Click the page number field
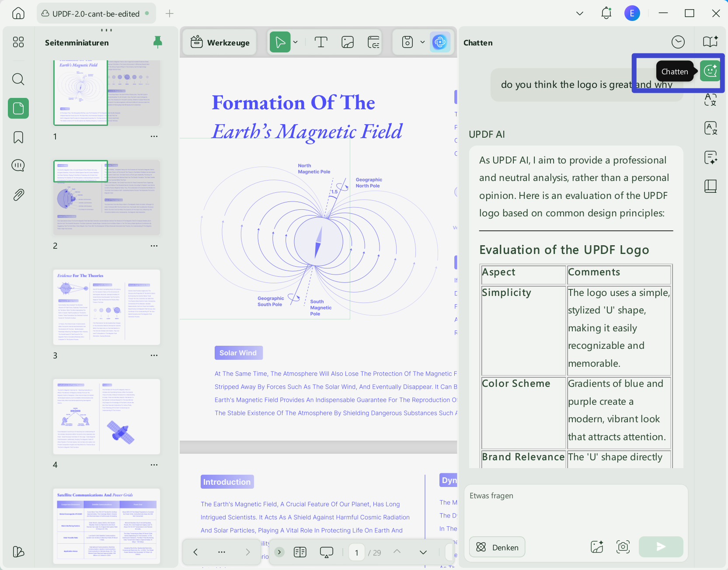728x570 pixels. [357, 553]
